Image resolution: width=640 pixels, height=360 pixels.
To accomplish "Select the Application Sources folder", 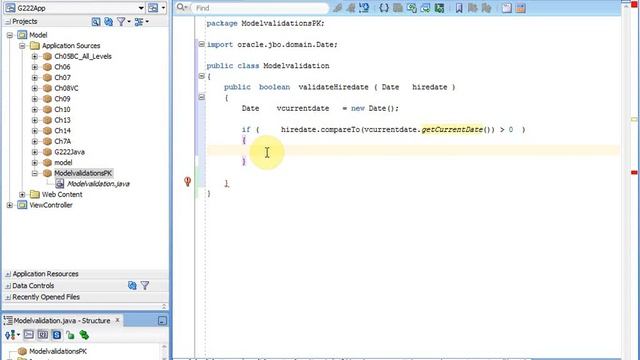I will [71, 46].
